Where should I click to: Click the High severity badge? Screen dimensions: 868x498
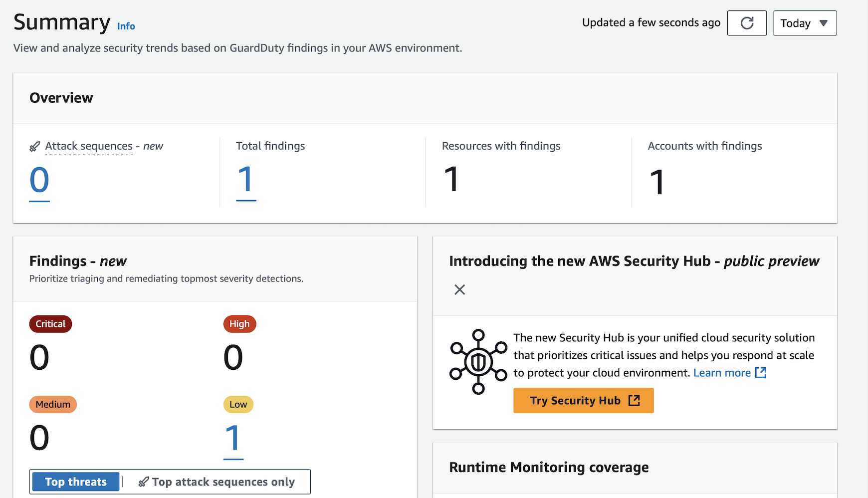click(x=239, y=324)
